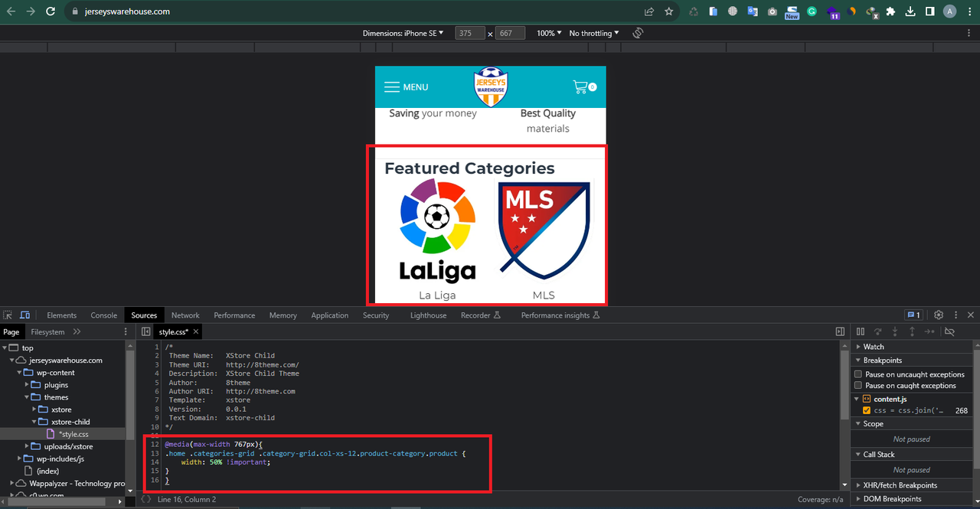Click the viewport width field 375
The image size is (980, 509).
click(x=470, y=33)
